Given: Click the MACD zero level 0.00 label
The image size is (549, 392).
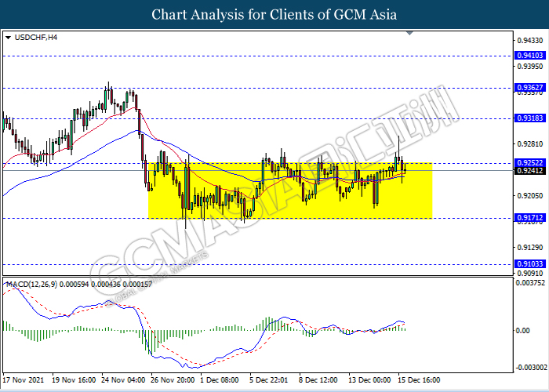Looking at the screenshot, I should pyautogui.click(x=523, y=331).
